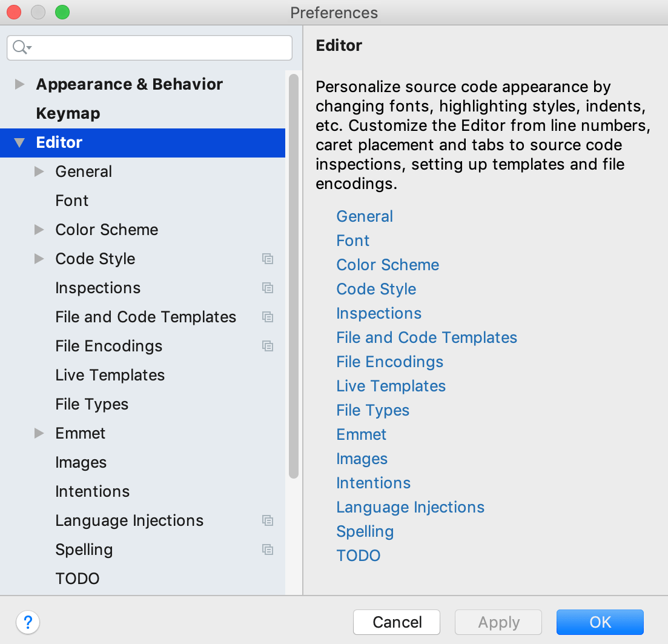668x644 pixels.
Task: Open the File Types link in the right pane
Action: [x=373, y=410]
